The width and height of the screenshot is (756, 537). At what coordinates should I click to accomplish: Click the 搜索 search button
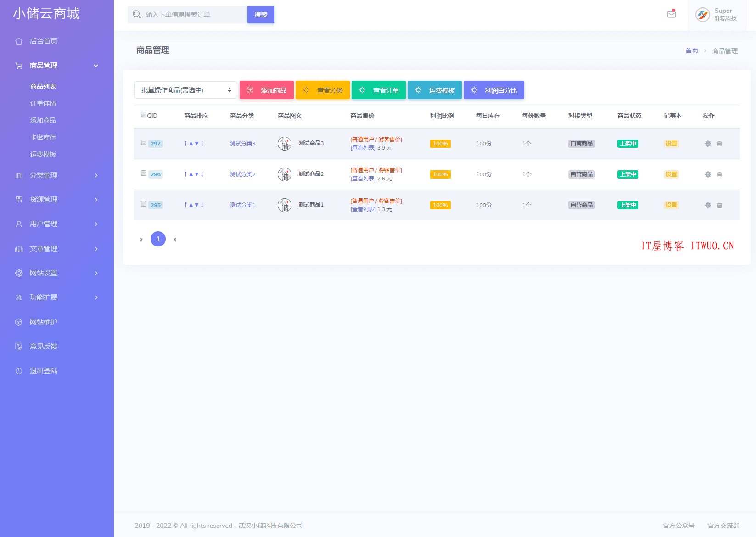point(261,15)
